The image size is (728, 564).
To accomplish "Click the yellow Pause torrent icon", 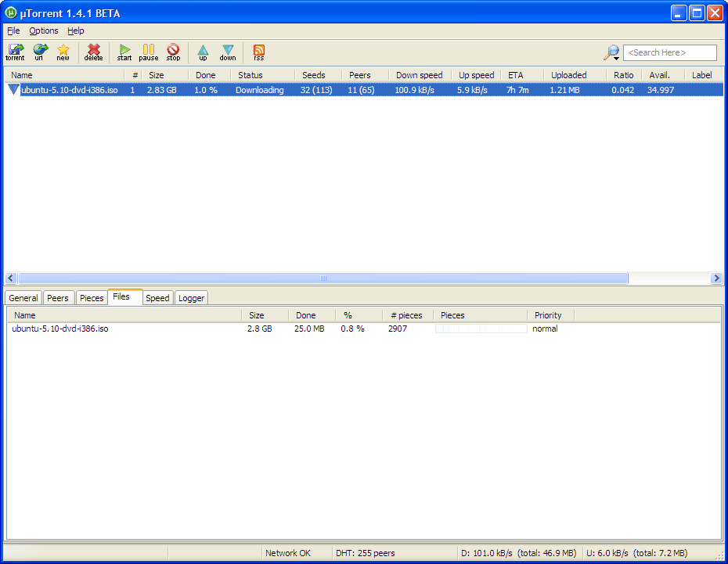I will click(x=149, y=52).
